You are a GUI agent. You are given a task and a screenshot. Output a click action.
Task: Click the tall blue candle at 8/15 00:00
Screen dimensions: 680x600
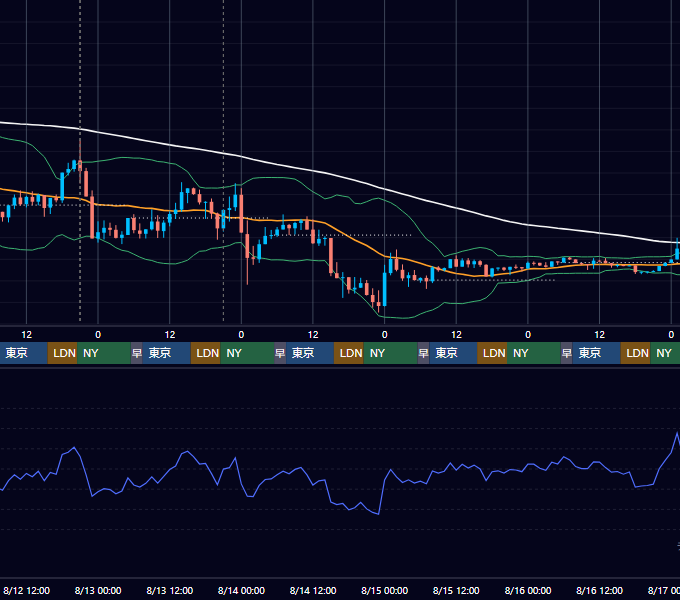pyautogui.click(x=385, y=289)
